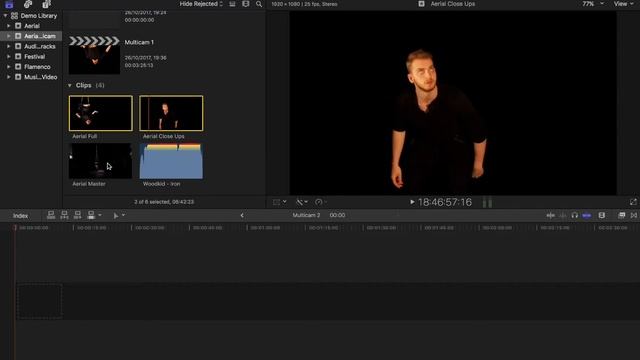Viewport: 640px width, 360px height.
Task: Open the Select tool dropdown
Action: (x=119, y=216)
